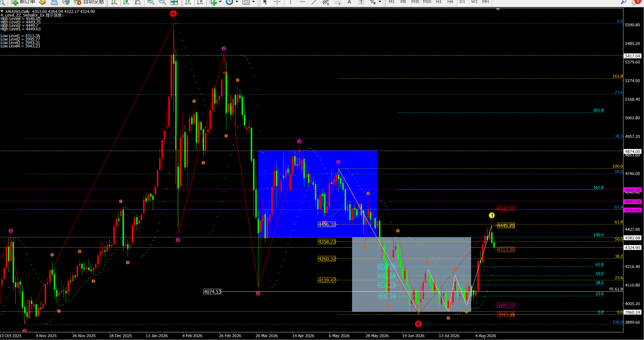The width and height of the screenshot is (644, 340).
Task: Toggle chart shift from right edge
Action: tap(200, 2)
